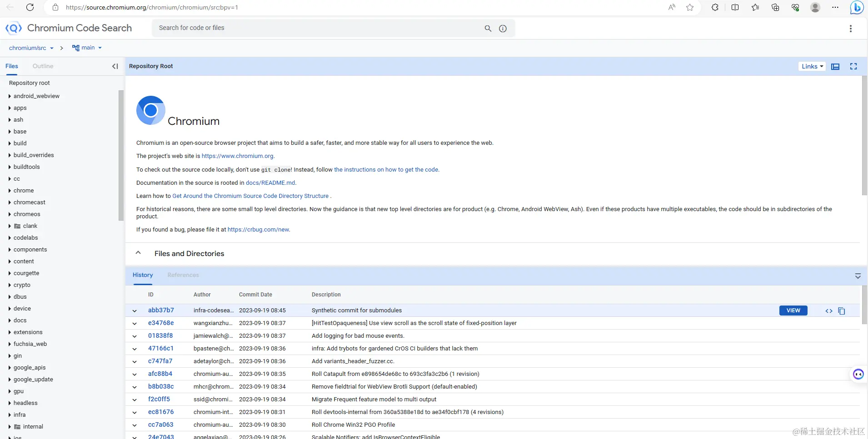Viewport: 868px width, 439px height.
Task: Select the Repository root tree item
Action: point(30,83)
